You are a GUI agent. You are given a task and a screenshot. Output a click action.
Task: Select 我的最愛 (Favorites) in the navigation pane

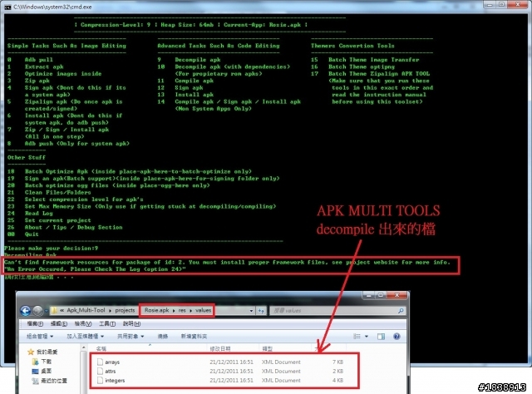pos(47,352)
